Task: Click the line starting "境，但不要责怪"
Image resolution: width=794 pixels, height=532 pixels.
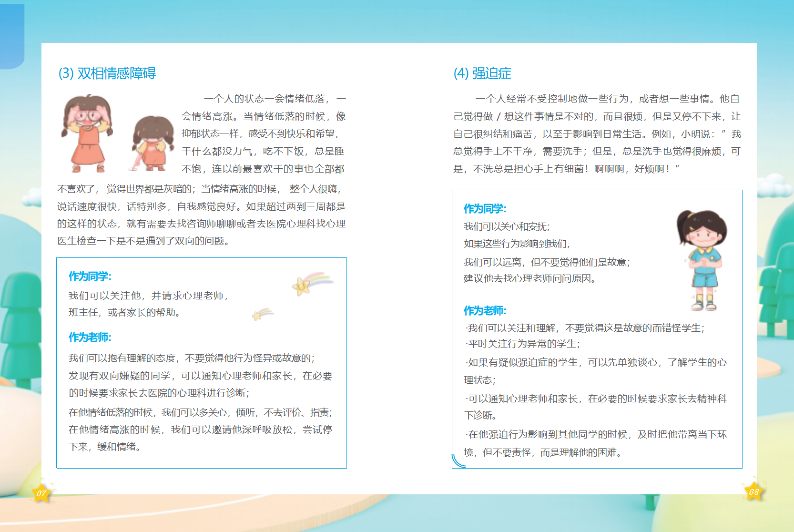Action: tap(543, 453)
